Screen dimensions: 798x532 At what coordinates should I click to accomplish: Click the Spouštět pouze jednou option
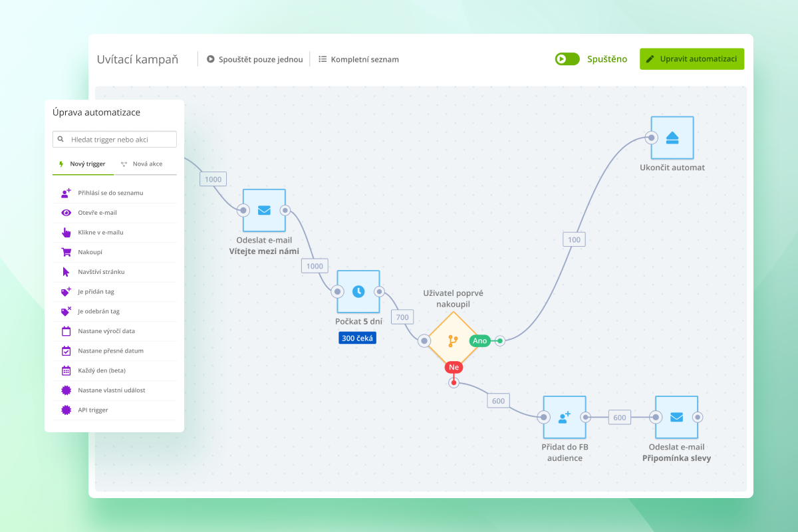click(x=255, y=59)
